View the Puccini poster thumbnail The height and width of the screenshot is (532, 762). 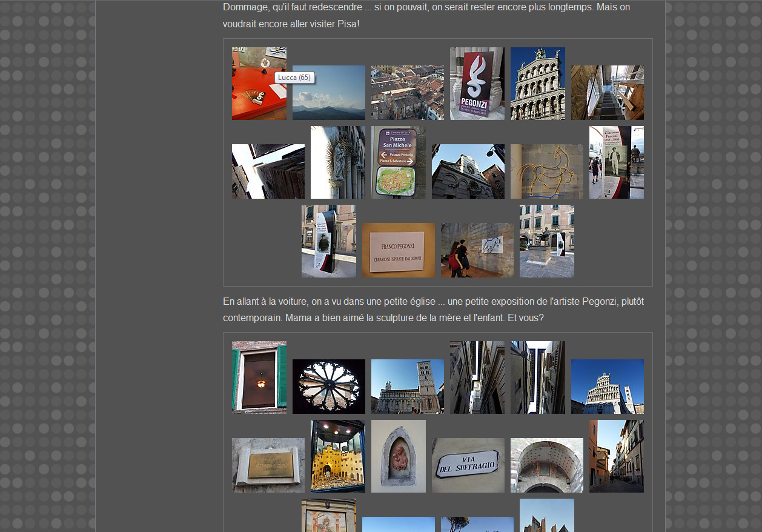pos(616,162)
